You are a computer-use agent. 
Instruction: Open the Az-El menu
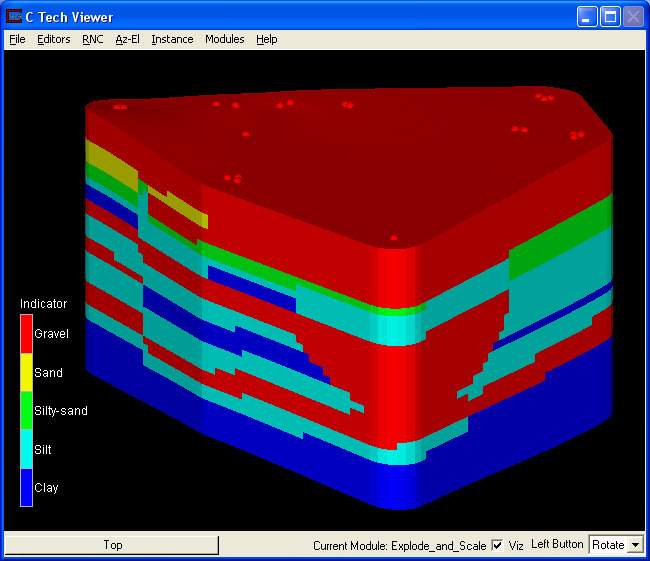pyautogui.click(x=127, y=39)
